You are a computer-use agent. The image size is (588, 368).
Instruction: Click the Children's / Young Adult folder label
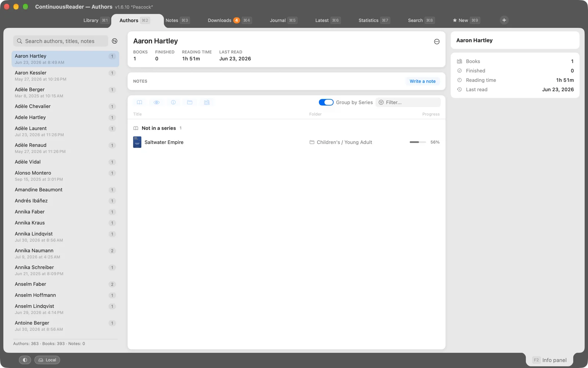click(344, 142)
